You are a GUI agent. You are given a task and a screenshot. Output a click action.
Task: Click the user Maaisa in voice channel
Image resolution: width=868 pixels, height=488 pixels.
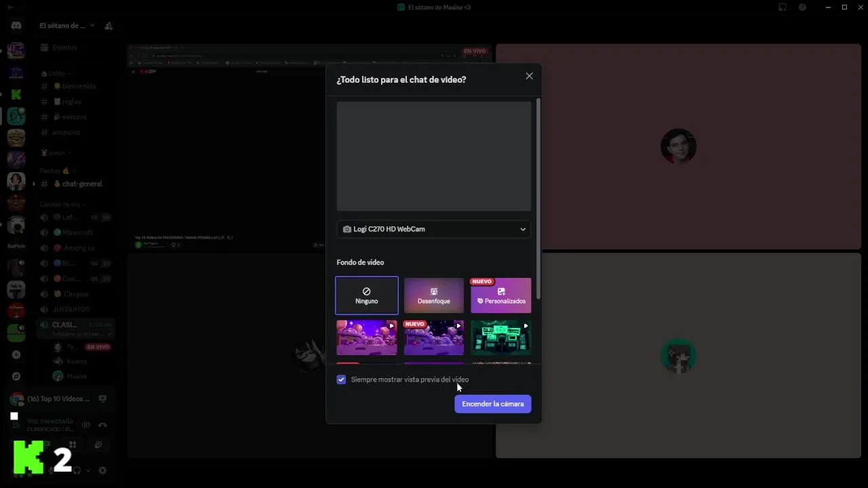click(76, 376)
